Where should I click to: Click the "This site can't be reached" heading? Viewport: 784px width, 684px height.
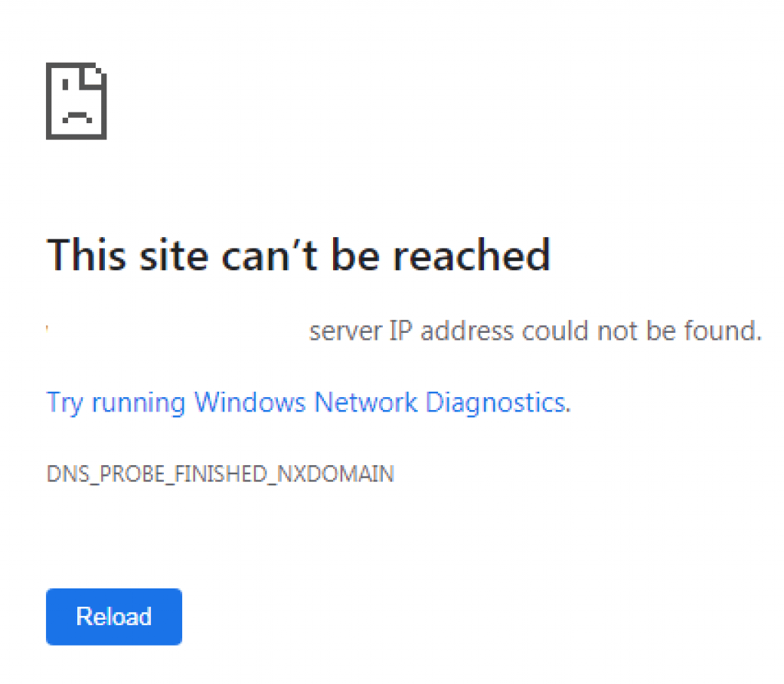click(x=299, y=255)
